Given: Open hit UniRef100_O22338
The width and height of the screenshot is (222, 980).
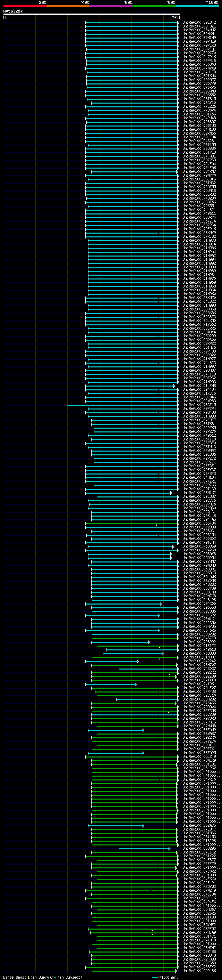Looking at the screenshot, I should click(199, 527).
